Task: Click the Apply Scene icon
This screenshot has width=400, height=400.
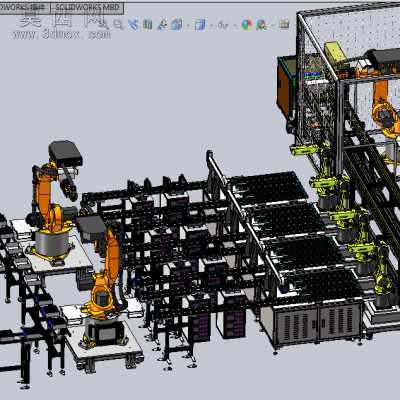Action: pos(262,24)
